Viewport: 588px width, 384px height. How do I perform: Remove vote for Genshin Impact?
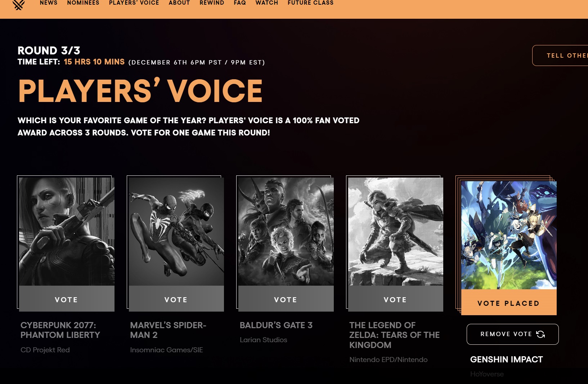(x=512, y=334)
